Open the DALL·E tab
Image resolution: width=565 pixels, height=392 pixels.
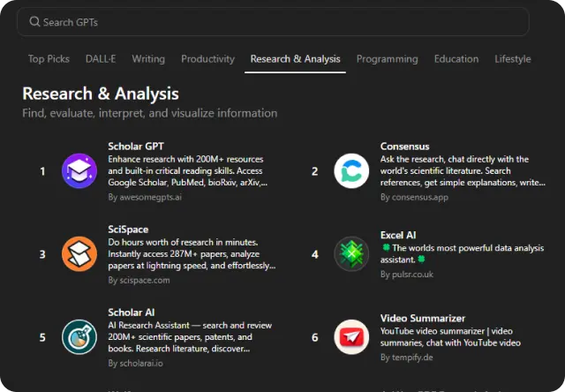[x=101, y=59]
